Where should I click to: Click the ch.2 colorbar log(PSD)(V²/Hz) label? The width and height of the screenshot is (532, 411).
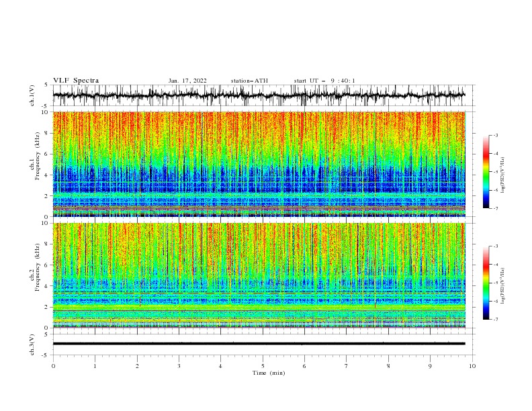[502, 286]
